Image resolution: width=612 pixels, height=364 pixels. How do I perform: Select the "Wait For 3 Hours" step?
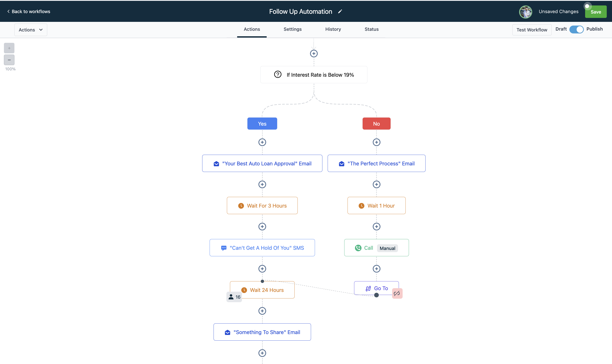(262, 206)
